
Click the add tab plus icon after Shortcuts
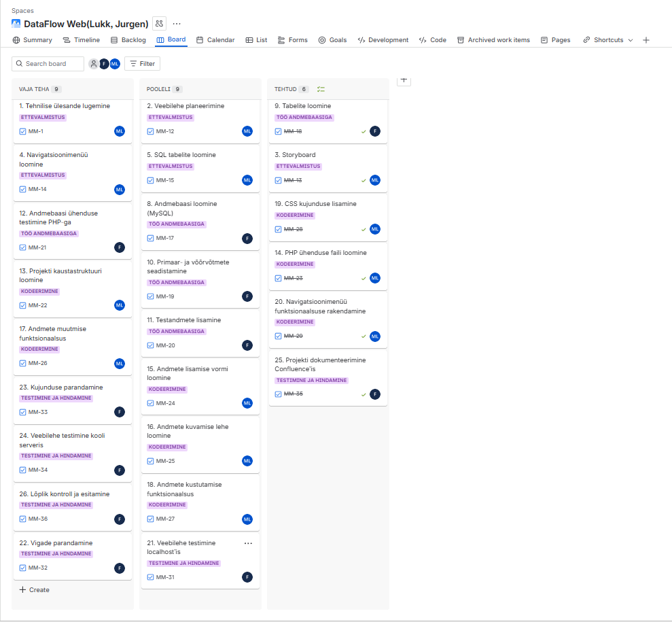pos(646,40)
